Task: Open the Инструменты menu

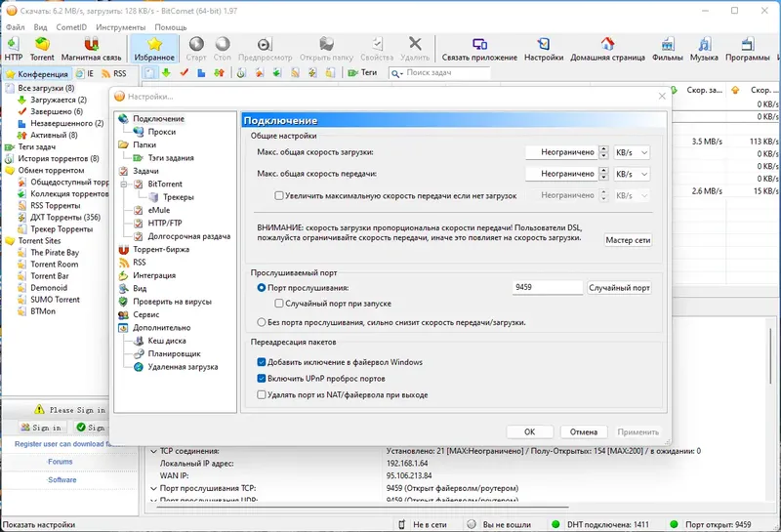Action: pyautogui.click(x=120, y=27)
